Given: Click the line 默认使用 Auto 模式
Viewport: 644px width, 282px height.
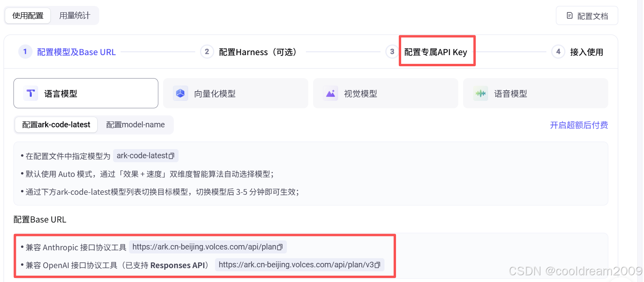Looking at the screenshot, I should pos(150,174).
